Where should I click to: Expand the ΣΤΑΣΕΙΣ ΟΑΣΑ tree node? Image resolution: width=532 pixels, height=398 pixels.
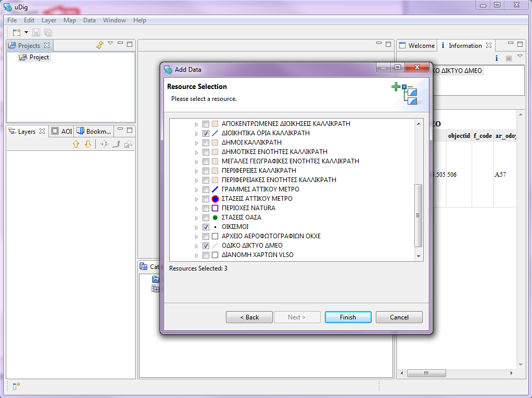click(x=196, y=217)
